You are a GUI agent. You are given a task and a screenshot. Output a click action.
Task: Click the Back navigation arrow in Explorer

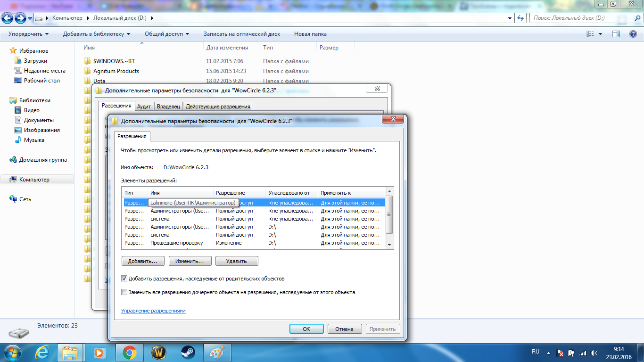pos(8,18)
